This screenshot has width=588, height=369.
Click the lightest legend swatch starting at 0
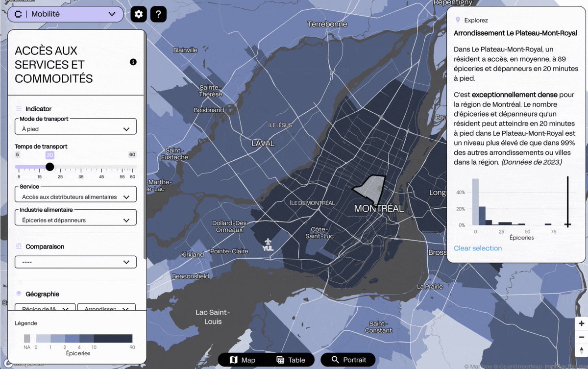pyautogui.click(x=44, y=338)
